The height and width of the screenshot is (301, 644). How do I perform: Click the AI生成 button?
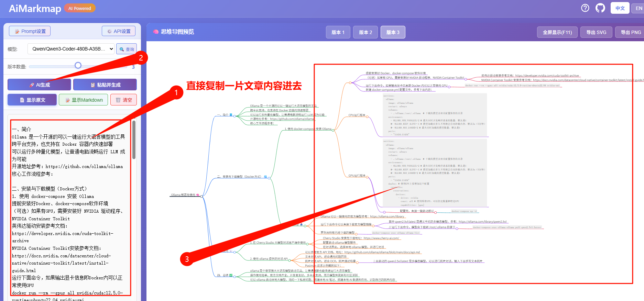[x=40, y=85]
